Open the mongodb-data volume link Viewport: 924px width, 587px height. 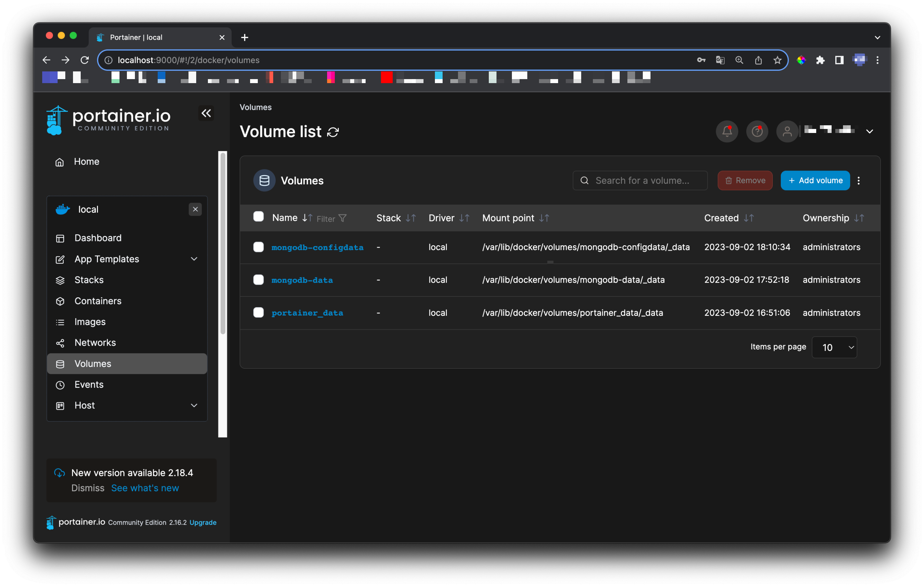pos(302,280)
